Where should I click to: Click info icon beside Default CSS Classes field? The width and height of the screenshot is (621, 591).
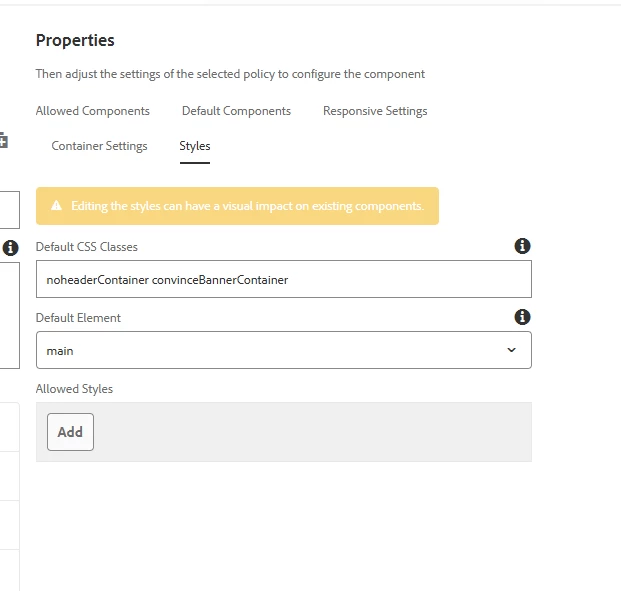(x=522, y=246)
